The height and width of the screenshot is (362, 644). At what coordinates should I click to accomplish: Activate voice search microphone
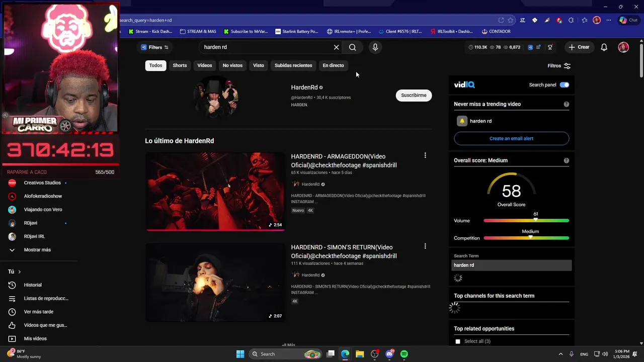pyautogui.click(x=375, y=47)
